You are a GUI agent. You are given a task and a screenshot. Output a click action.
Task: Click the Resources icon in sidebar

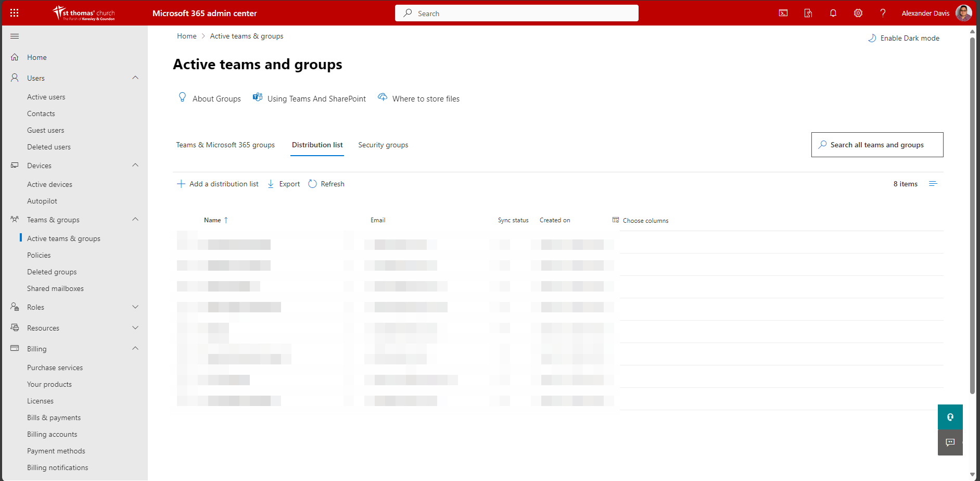point(15,328)
